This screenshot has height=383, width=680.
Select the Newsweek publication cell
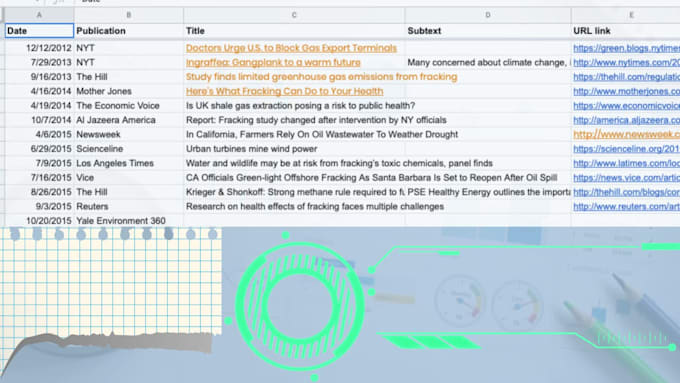[x=129, y=134]
